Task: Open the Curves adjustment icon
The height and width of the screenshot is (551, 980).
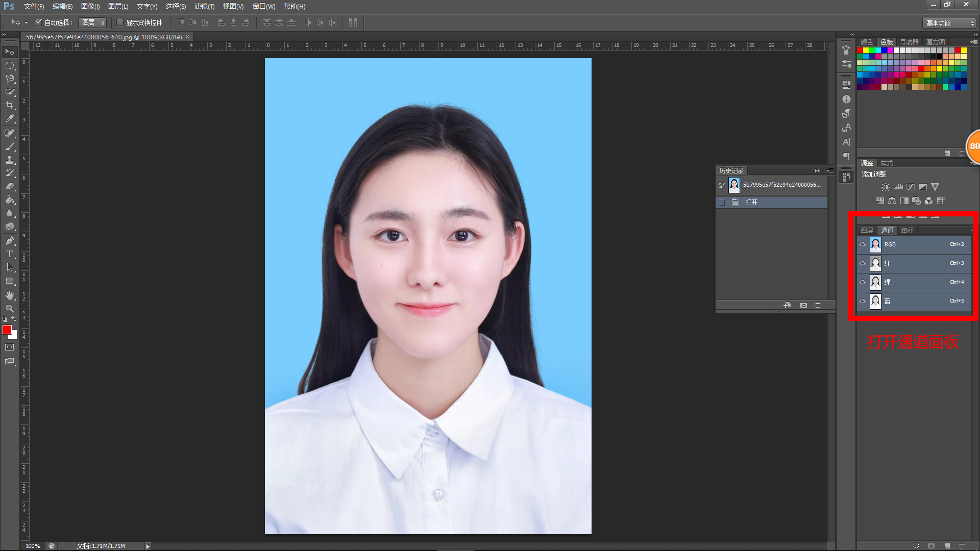Action: coord(911,187)
